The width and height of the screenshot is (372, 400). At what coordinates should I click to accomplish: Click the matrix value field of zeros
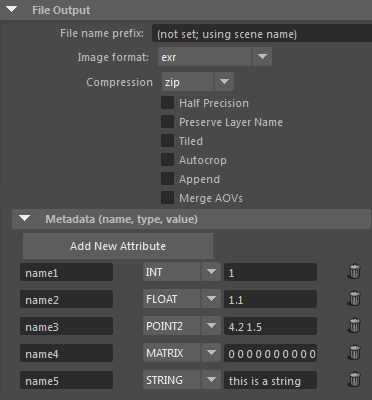coord(270,353)
